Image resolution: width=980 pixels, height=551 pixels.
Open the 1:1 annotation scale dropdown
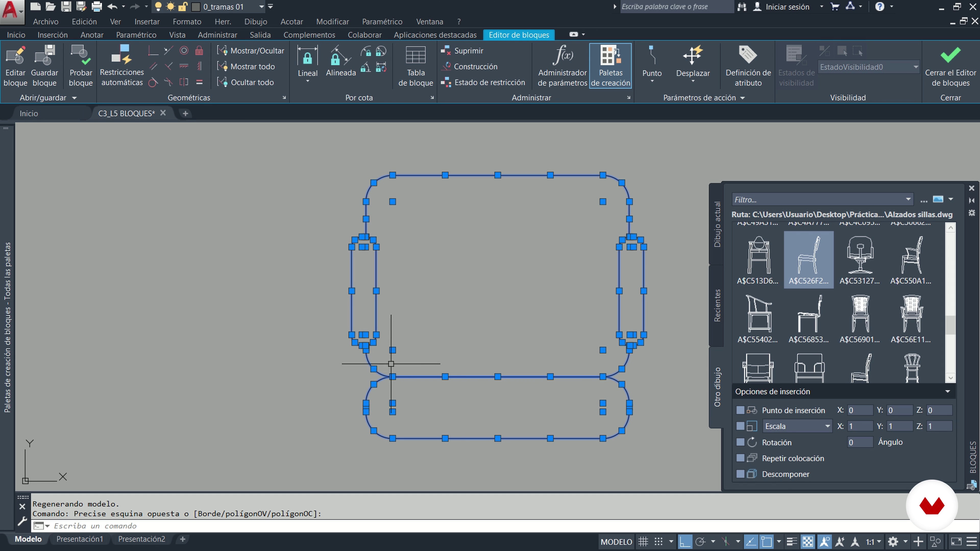(874, 542)
